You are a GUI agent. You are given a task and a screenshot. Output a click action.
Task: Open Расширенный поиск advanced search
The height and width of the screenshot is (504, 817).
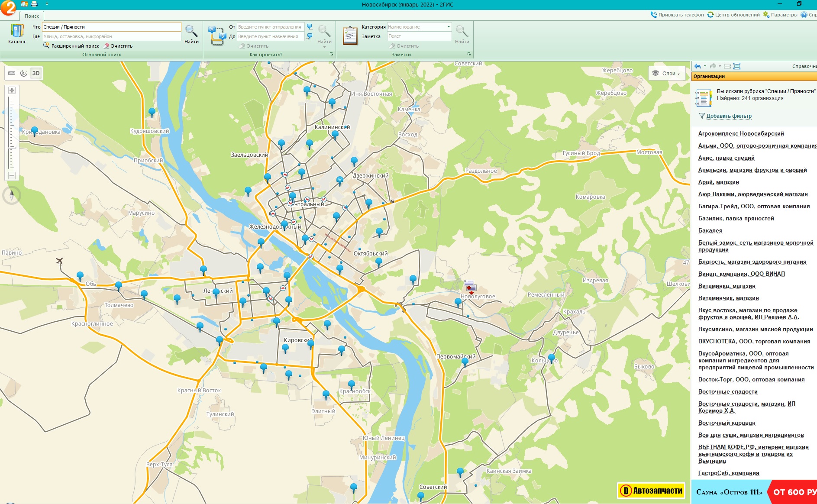[71, 46]
